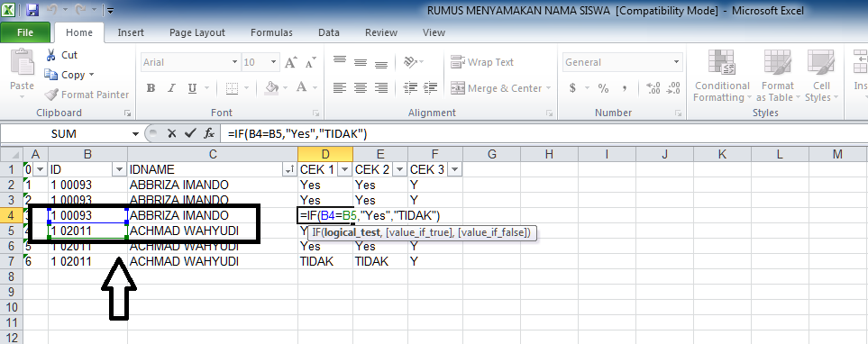The width and height of the screenshot is (868, 344).
Task: Click the Fill Color paint bucket
Action: [x=271, y=88]
